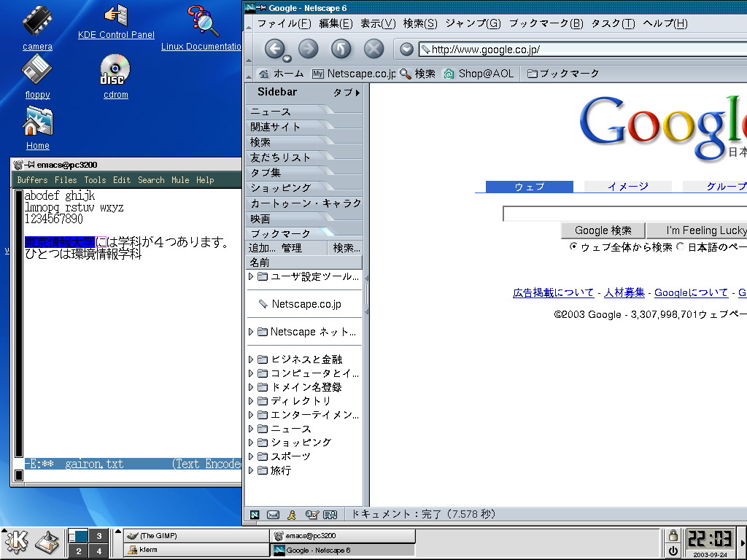Click the Netscape Forward arrow button
The width and height of the screenshot is (747, 560).
pyautogui.click(x=309, y=49)
